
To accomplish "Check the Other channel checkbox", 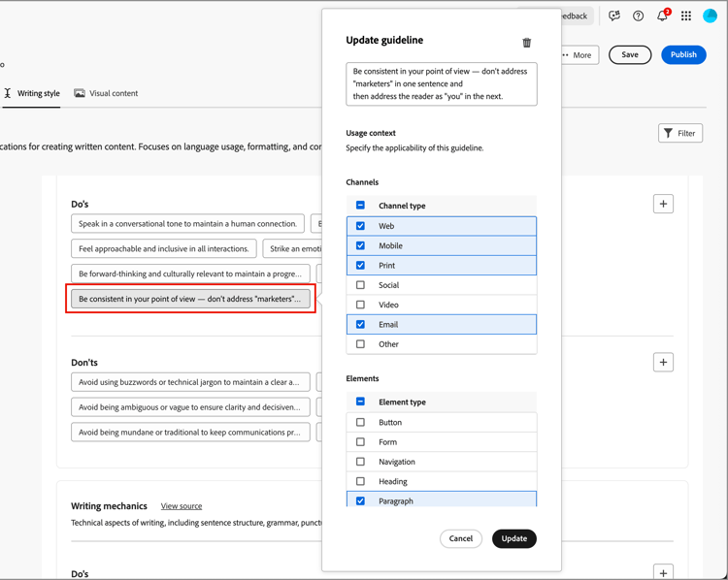I will click(360, 343).
